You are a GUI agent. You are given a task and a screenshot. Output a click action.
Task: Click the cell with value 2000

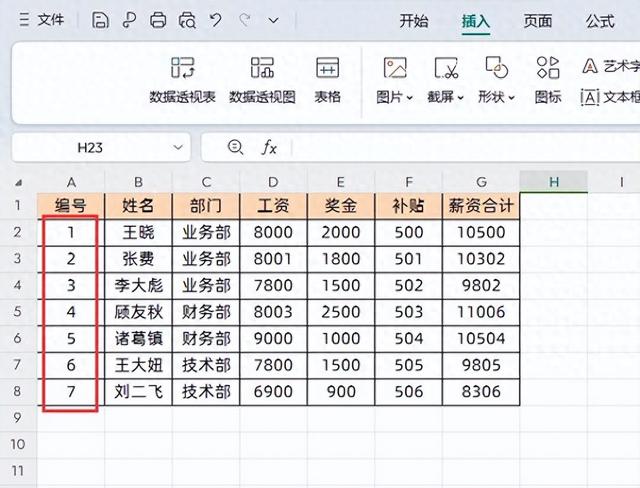[341, 233]
